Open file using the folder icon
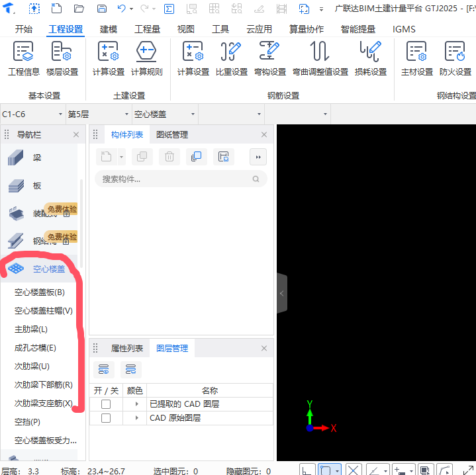The image size is (476, 475). (79, 8)
